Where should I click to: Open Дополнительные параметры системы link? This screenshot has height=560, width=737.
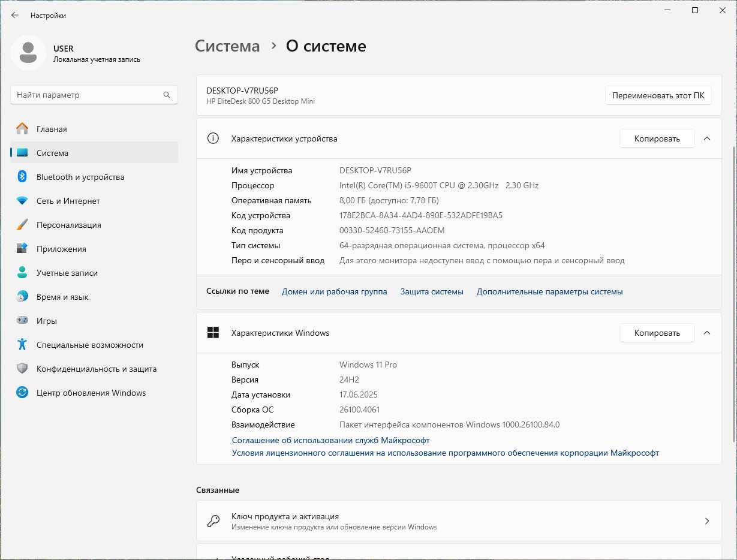coord(549,291)
